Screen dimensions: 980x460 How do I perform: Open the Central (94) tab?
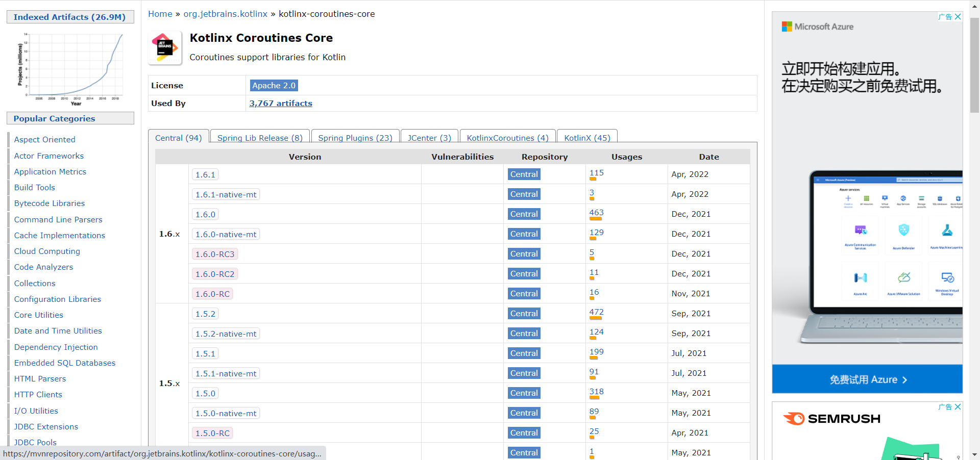[x=179, y=138]
